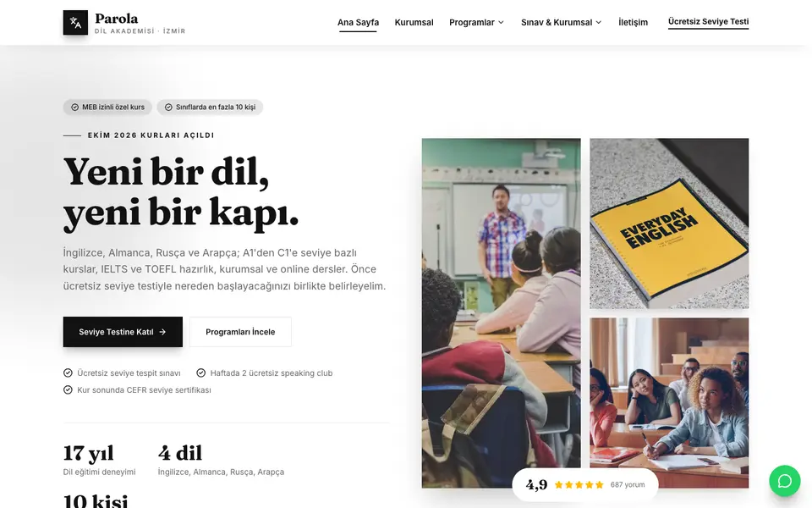Open the Programlar menu label
This screenshot has width=812, height=508.
(x=472, y=22)
